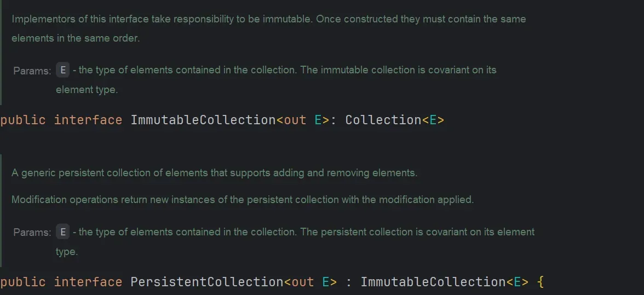
Task: Place cursor on the opening curly brace
Action: pyautogui.click(x=540, y=282)
